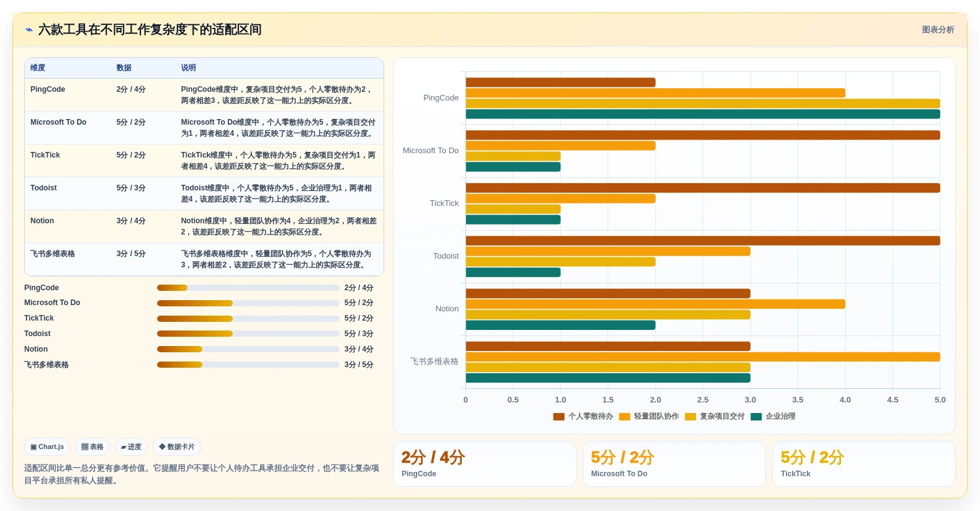This screenshot has width=980, height=511.
Task: Click the PingCode row description text
Action: point(278,95)
